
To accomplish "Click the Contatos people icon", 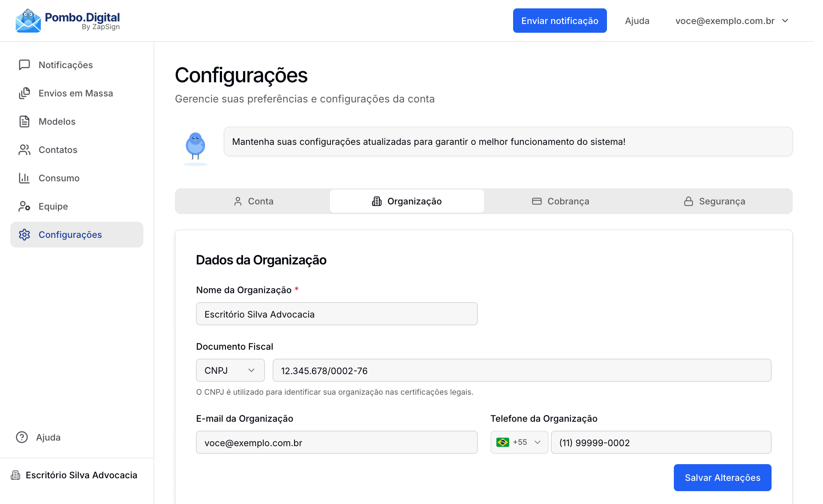I will pyautogui.click(x=24, y=150).
